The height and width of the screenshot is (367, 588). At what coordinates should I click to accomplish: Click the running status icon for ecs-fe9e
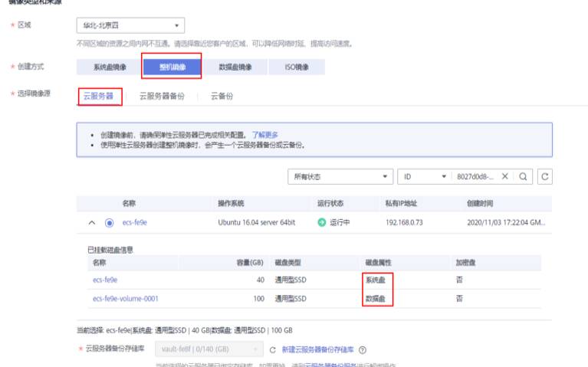[x=322, y=222]
